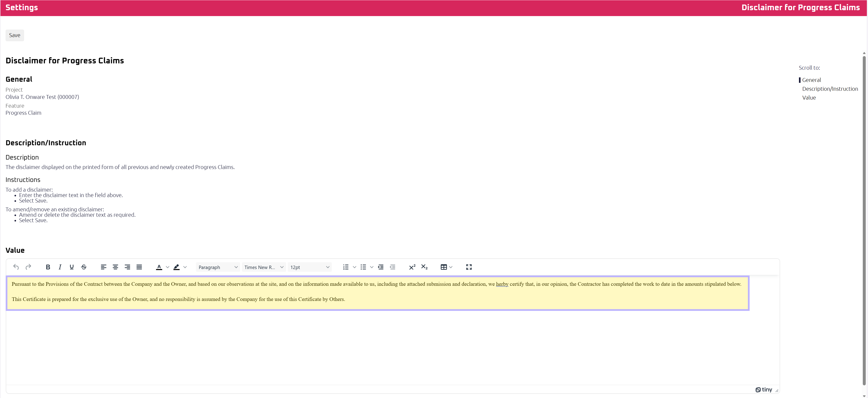Click the Save button

[14, 35]
